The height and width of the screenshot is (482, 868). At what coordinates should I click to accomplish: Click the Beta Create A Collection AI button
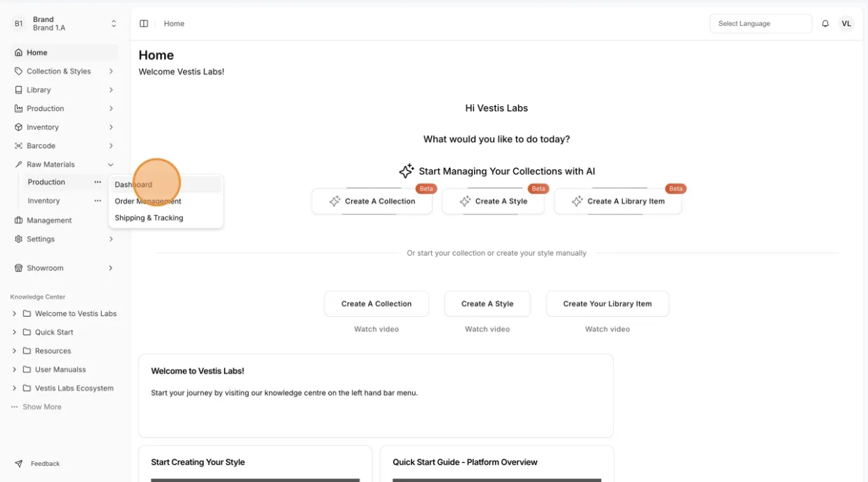coord(372,201)
